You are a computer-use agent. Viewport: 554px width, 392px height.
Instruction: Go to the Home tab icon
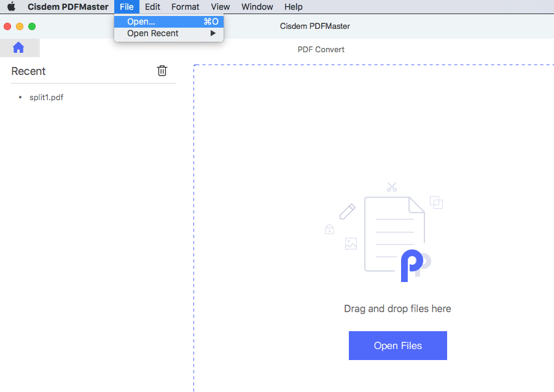pos(18,47)
